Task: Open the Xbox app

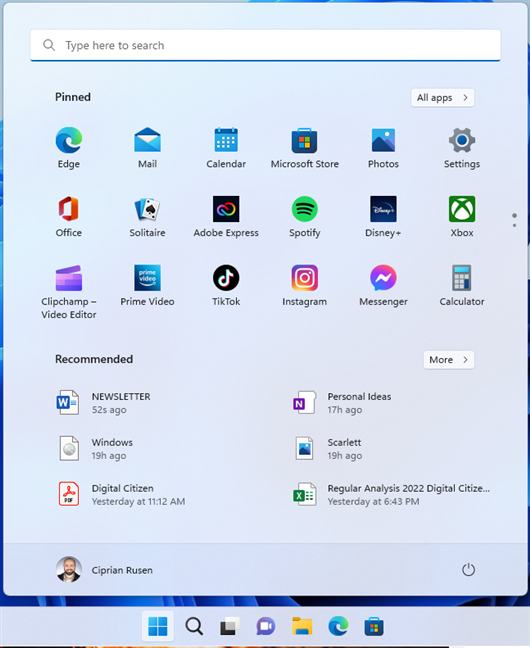Action: pos(462,217)
